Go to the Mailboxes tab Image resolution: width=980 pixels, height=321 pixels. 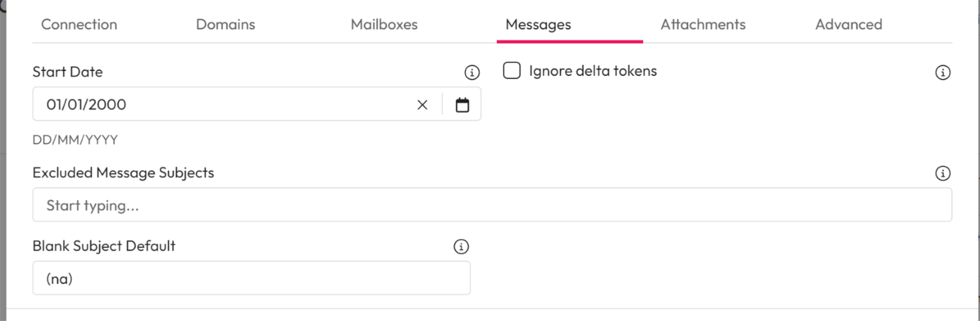[384, 25]
